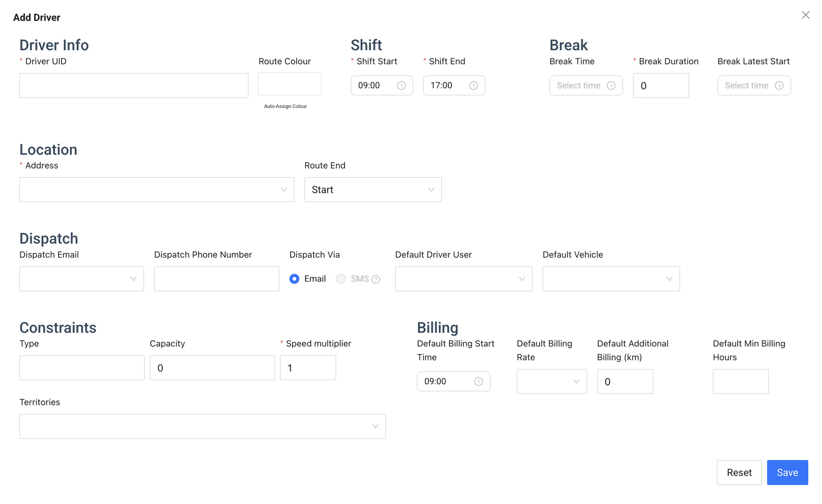Click Auto-Assign Colour link

(x=285, y=106)
